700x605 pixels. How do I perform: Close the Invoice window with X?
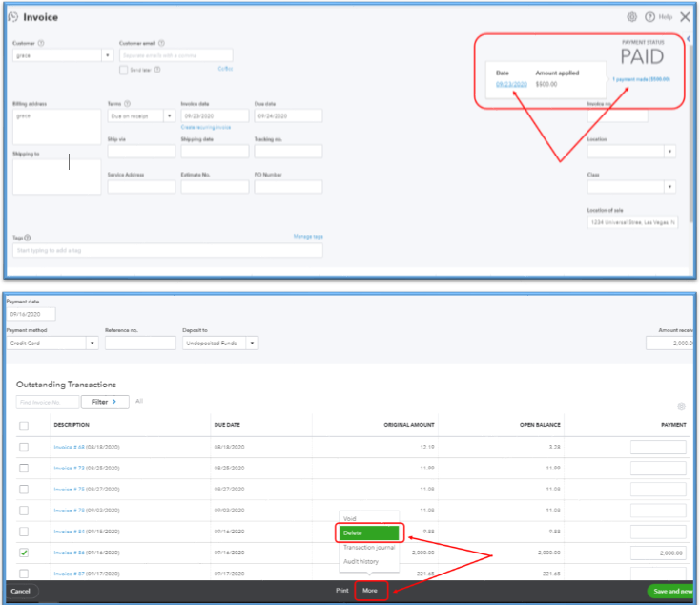click(685, 17)
